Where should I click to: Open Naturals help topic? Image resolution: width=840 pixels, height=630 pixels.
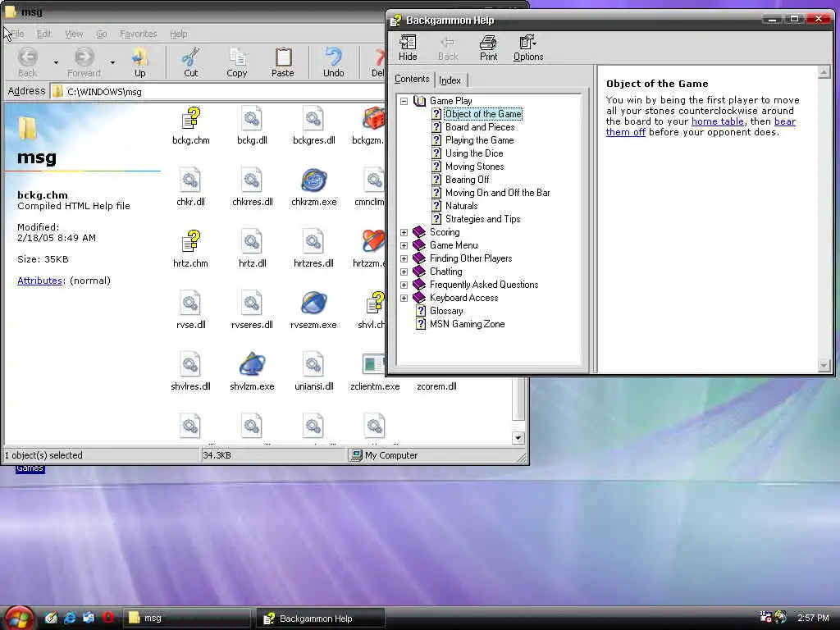(x=461, y=206)
